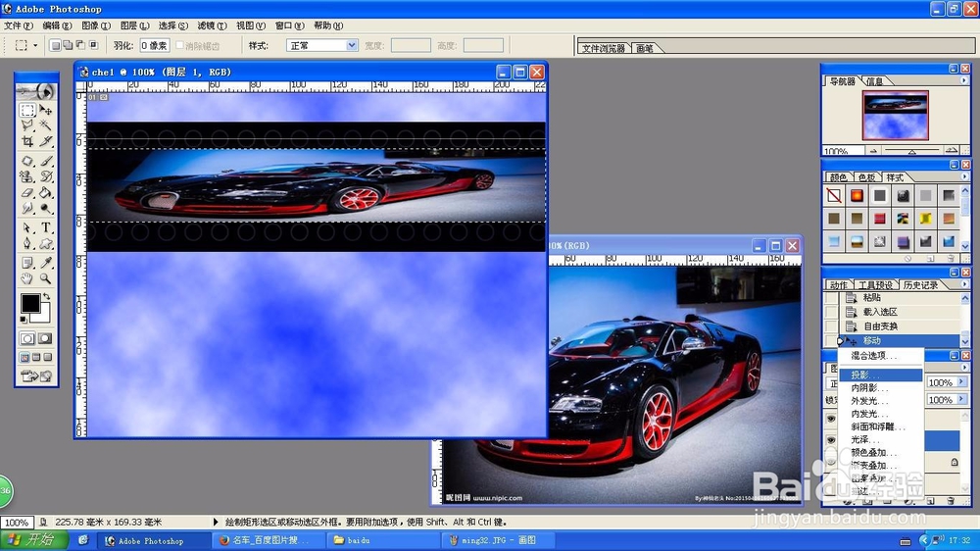Select the Eraser tool
This screenshot has height=551, width=980.
click(27, 192)
